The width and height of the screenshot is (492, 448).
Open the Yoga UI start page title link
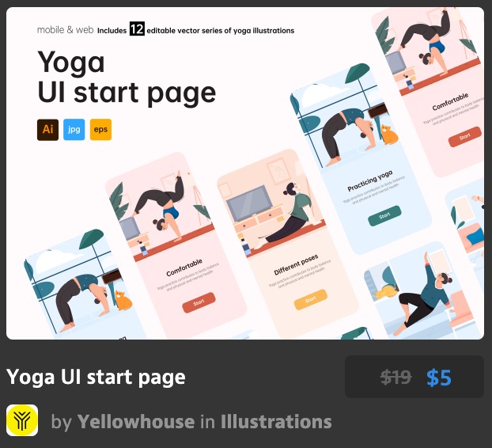[96, 377]
